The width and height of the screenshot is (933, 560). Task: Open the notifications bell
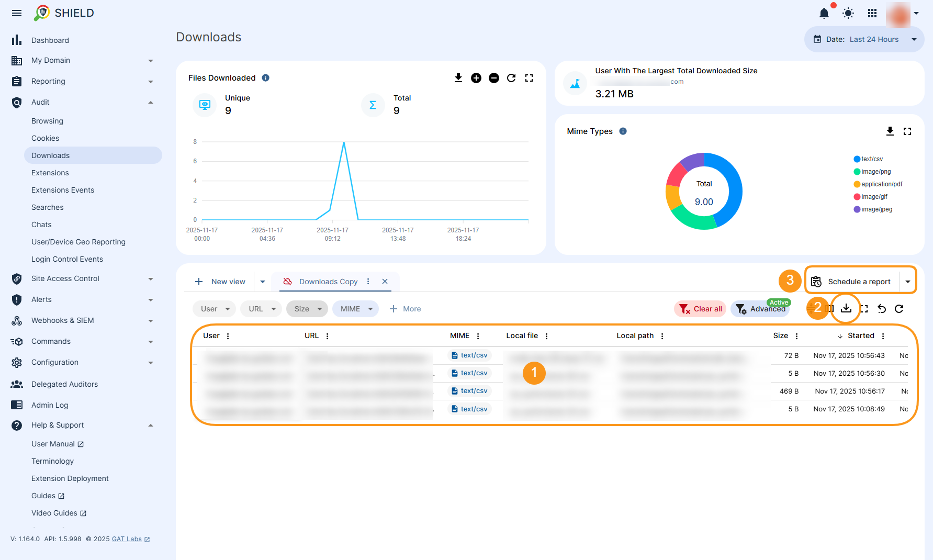tap(824, 13)
